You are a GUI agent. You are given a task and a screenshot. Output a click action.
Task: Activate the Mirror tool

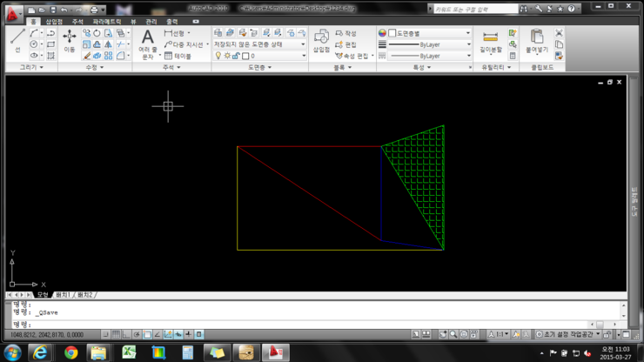(x=108, y=44)
